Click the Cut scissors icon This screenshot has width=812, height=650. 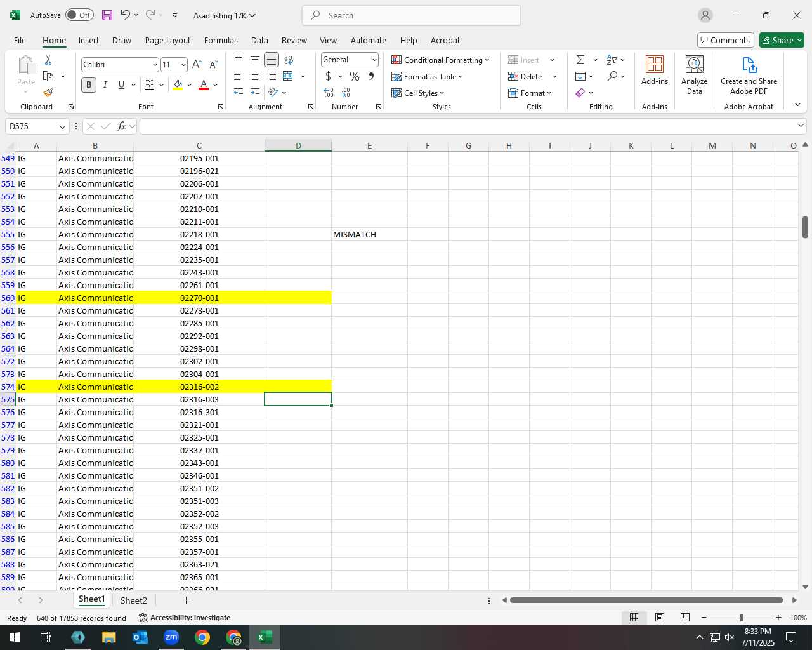pyautogui.click(x=48, y=60)
